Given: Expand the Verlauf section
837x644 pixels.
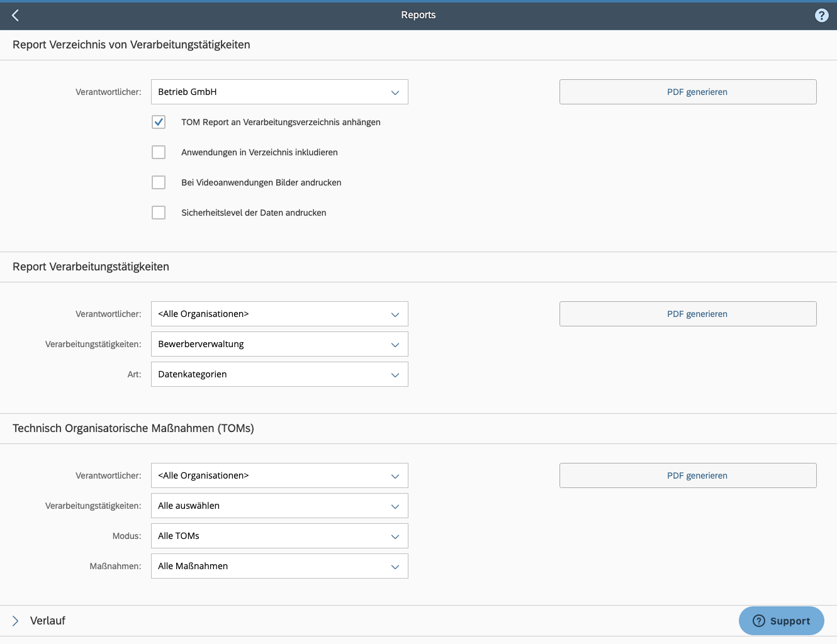Looking at the screenshot, I should point(16,621).
